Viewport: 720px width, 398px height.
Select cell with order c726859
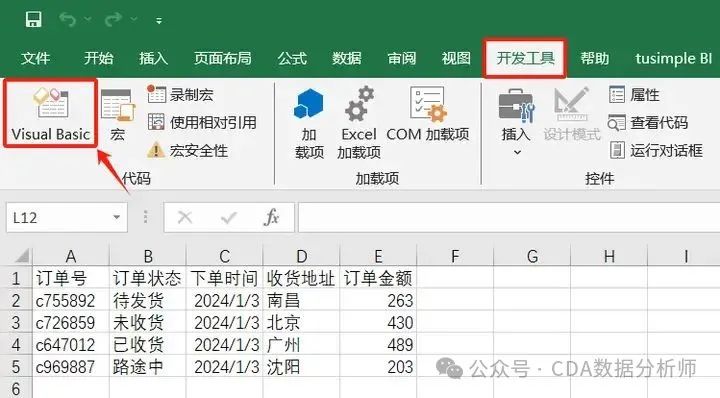click(x=71, y=323)
